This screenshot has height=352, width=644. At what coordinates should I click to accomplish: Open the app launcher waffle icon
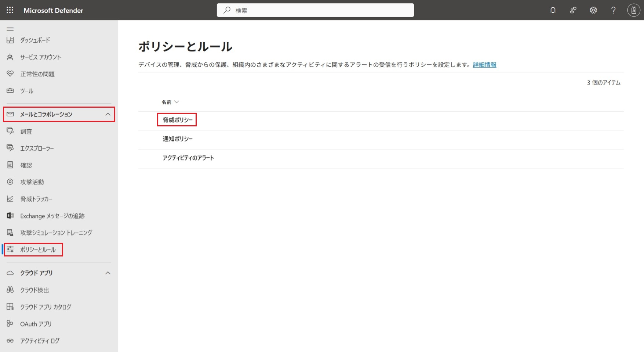click(x=10, y=10)
